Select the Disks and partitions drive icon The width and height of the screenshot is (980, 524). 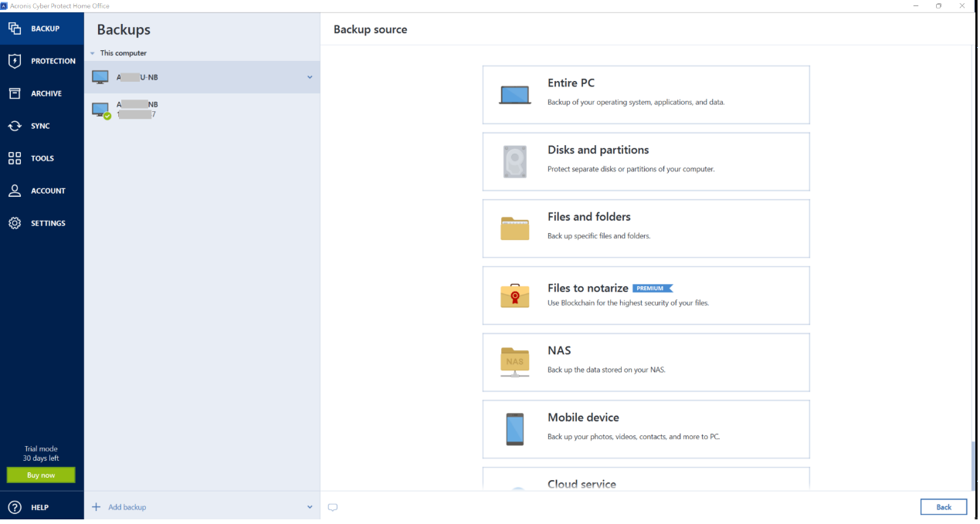click(x=515, y=162)
